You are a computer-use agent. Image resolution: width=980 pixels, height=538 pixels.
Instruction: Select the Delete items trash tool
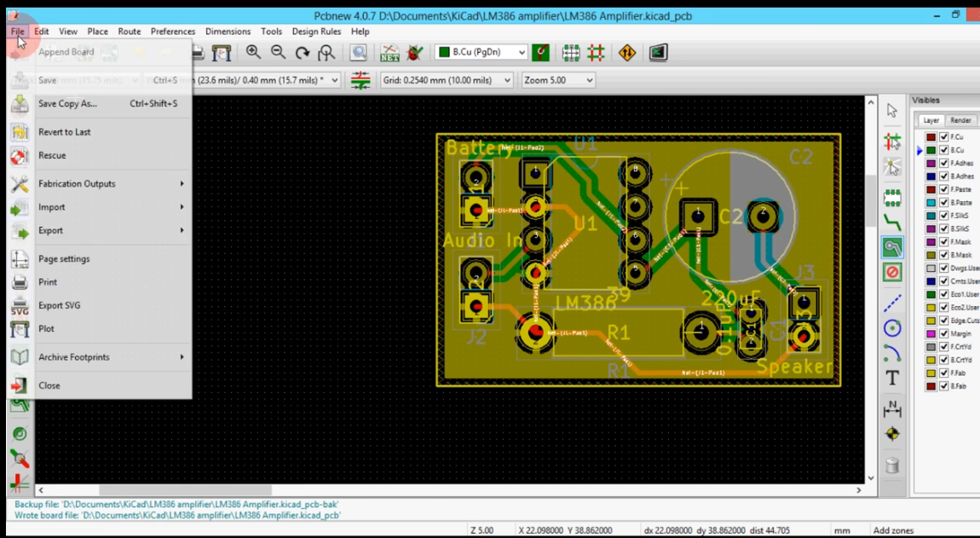click(x=892, y=465)
